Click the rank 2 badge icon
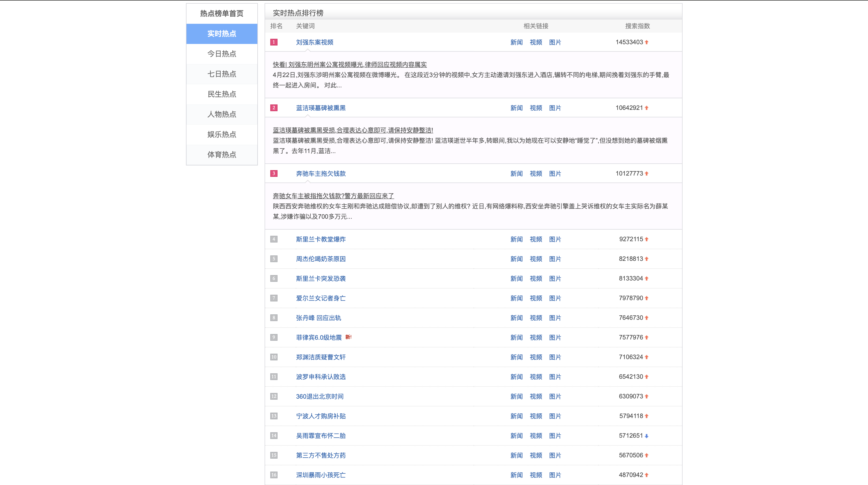This screenshot has width=868, height=485. [274, 108]
